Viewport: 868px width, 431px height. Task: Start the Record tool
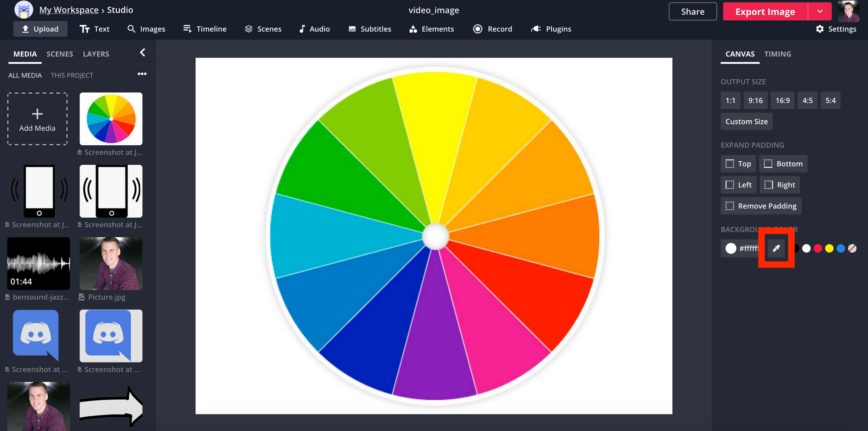click(x=492, y=29)
